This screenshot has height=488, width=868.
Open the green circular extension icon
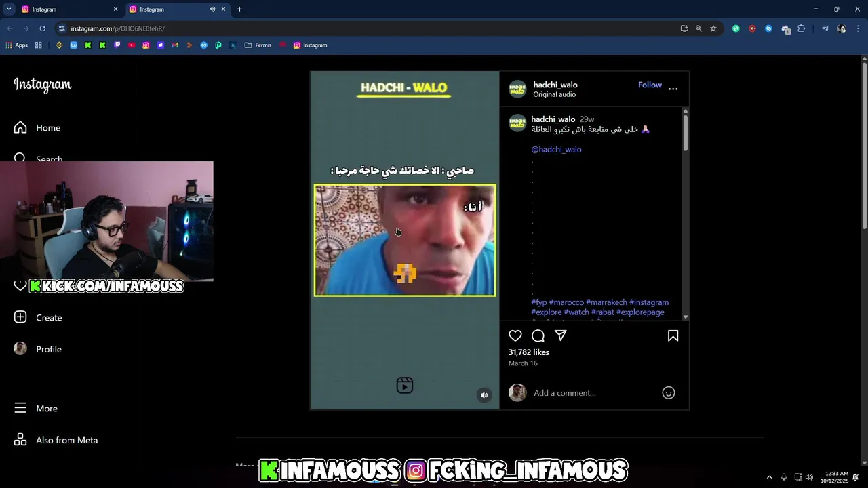[x=736, y=28]
